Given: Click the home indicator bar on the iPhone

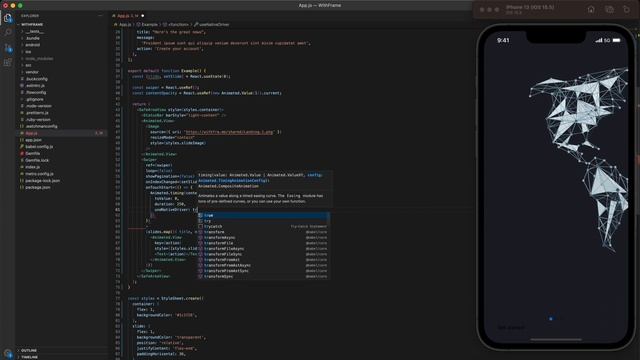Looking at the screenshot, I should (x=556, y=339).
